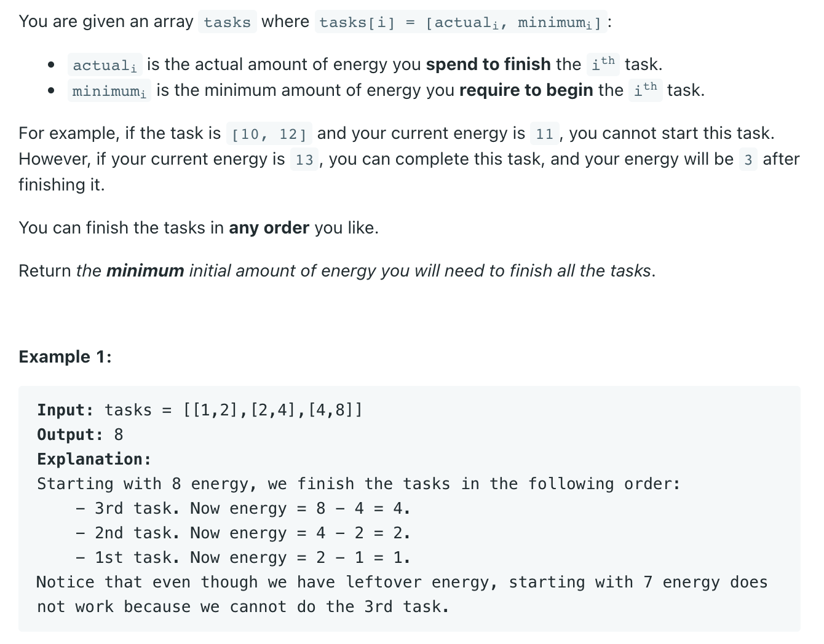The image size is (824, 644).
Task: Click the '11' inline code value
Action: point(545,134)
